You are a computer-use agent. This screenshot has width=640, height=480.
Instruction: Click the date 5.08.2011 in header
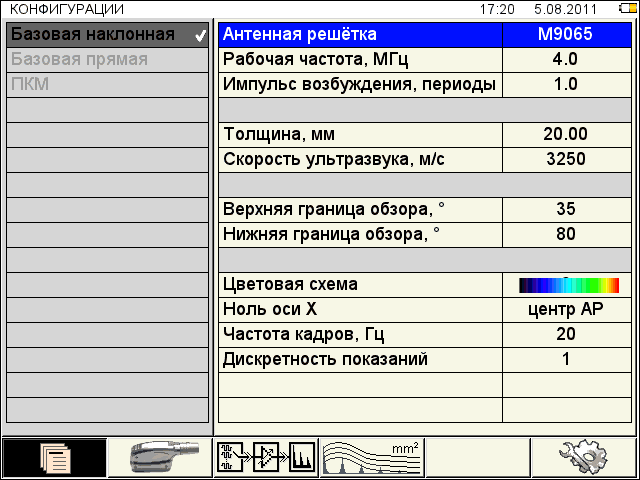565,9
